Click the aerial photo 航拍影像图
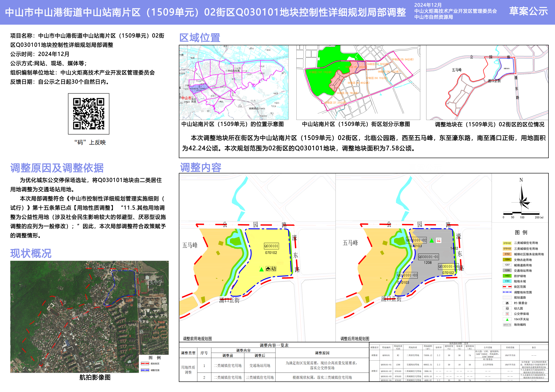 click(x=89, y=316)
